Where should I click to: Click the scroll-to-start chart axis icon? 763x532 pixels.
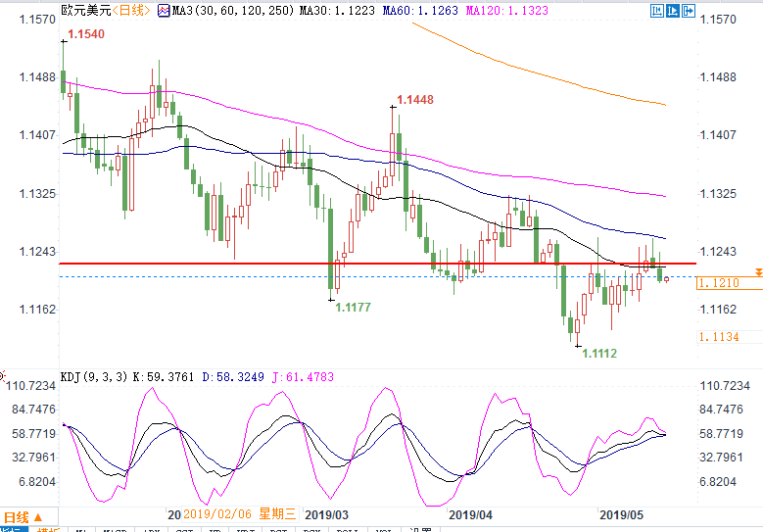(x=657, y=11)
